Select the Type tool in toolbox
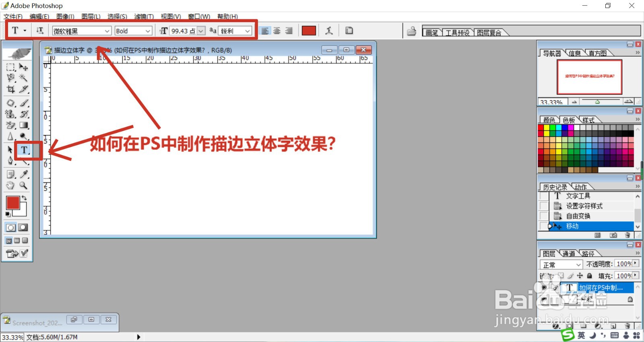Screen dimensions: 644x342 [24, 150]
